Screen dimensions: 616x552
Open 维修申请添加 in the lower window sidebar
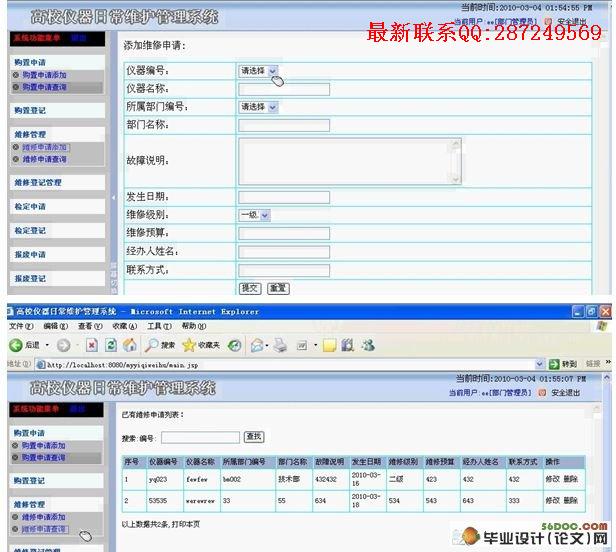click(x=43, y=517)
